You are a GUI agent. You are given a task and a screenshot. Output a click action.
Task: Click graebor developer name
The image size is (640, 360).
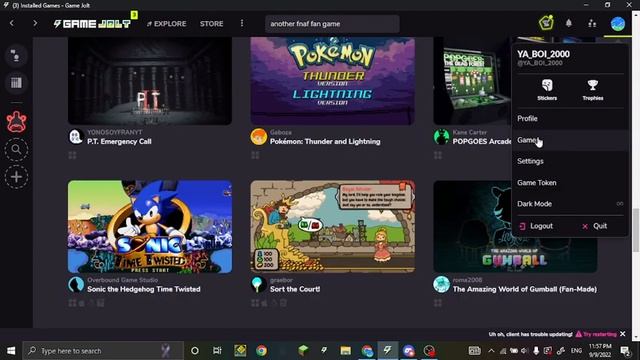click(281, 280)
